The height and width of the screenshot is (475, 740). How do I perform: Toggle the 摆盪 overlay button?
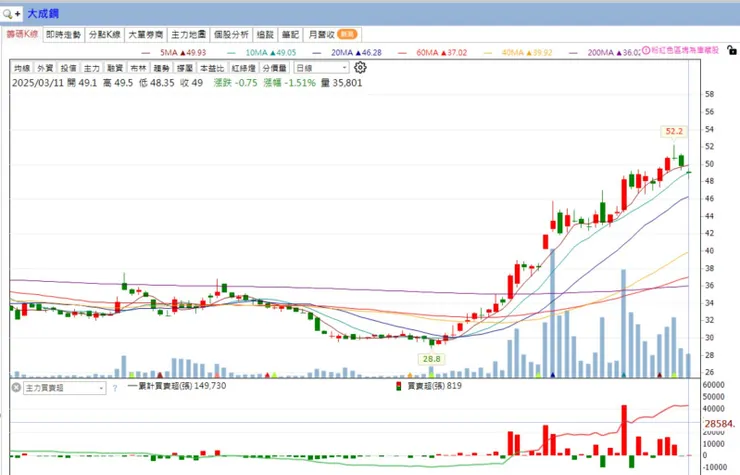point(185,68)
